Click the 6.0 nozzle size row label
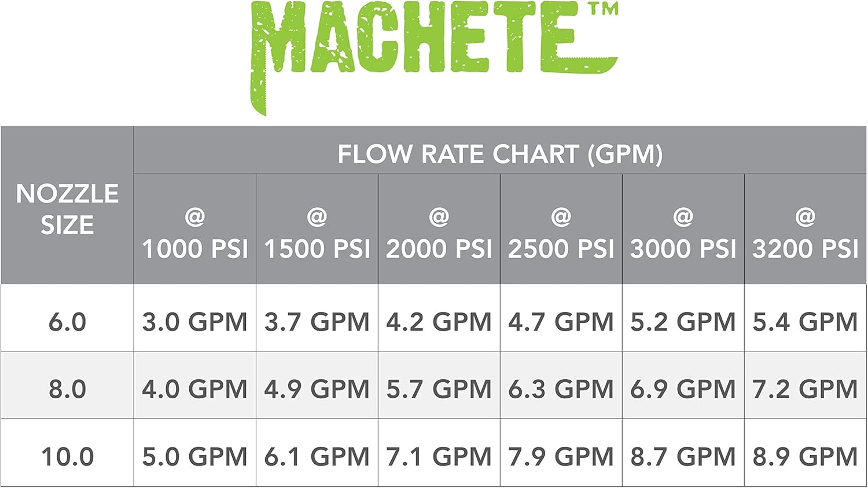The image size is (868, 488). (67, 322)
